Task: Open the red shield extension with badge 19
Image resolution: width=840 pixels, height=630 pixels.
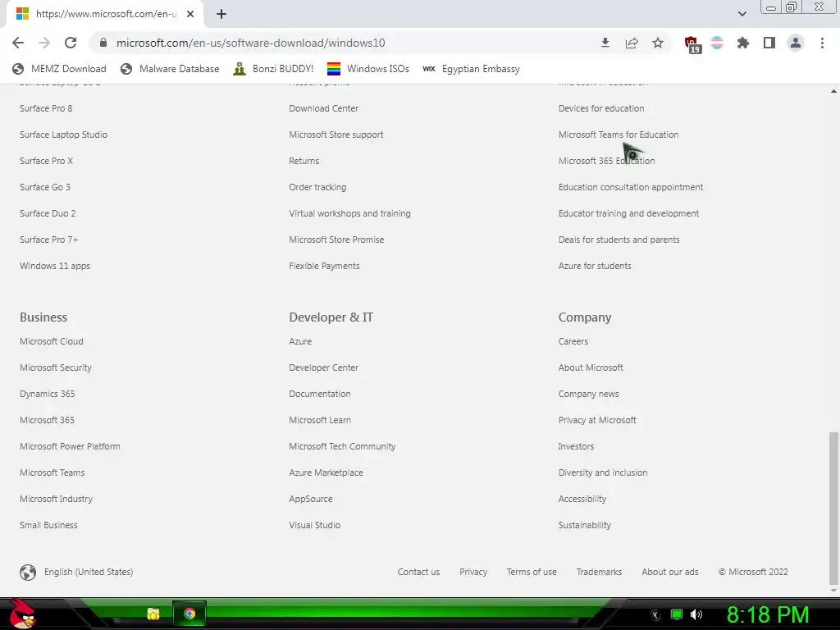Action: [692, 44]
